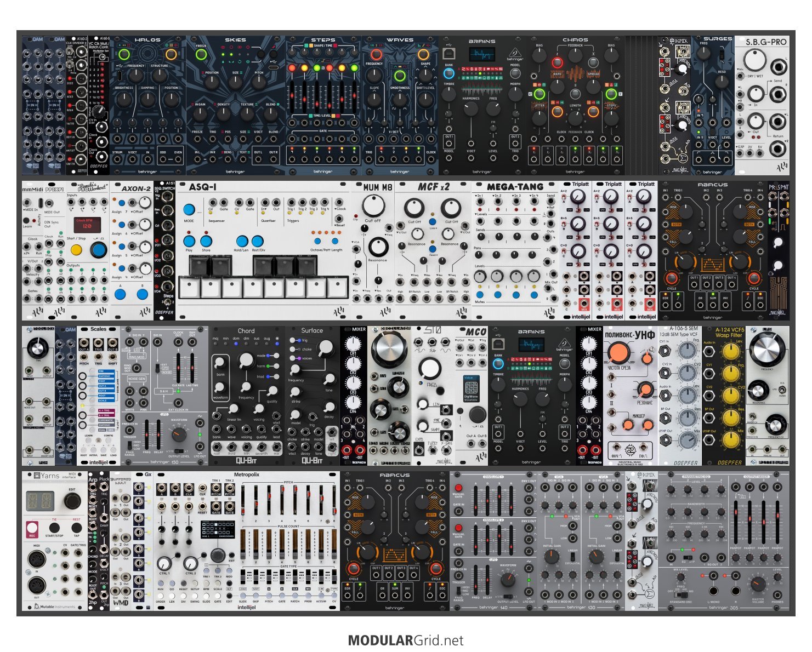This screenshot has width=812, height=652.
Task: Click the intellijel logo on Metropolix
Action: [246, 607]
